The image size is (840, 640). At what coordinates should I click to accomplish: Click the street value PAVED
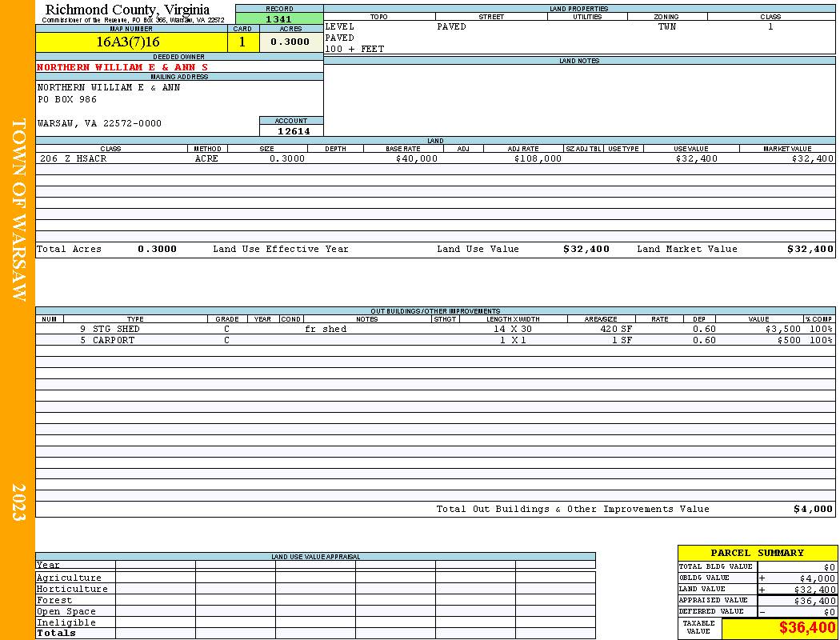(x=451, y=26)
